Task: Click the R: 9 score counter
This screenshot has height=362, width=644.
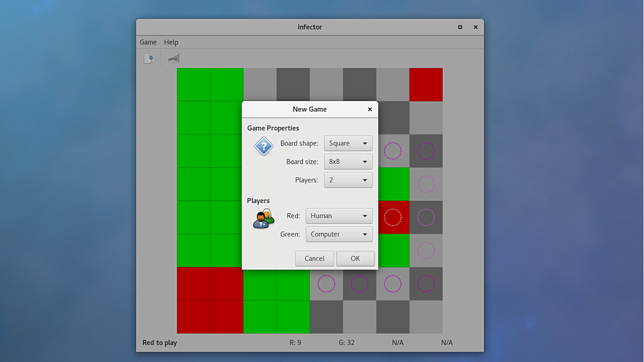Action: pyautogui.click(x=295, y=342)
